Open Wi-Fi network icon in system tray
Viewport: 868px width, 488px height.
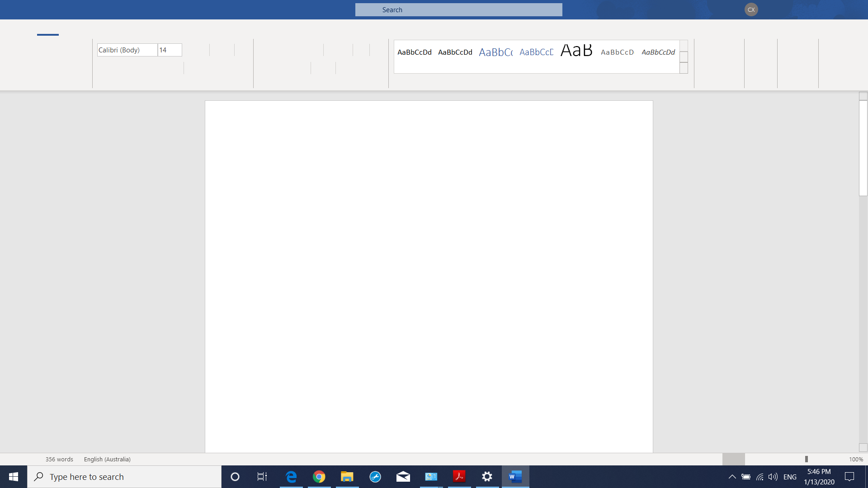[759, 477]
